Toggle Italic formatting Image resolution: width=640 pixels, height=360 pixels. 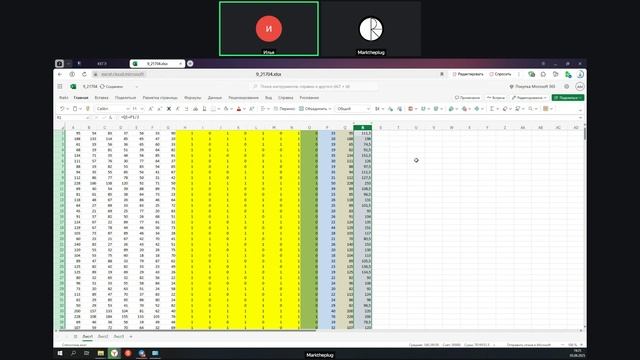[x=178, y=109]
